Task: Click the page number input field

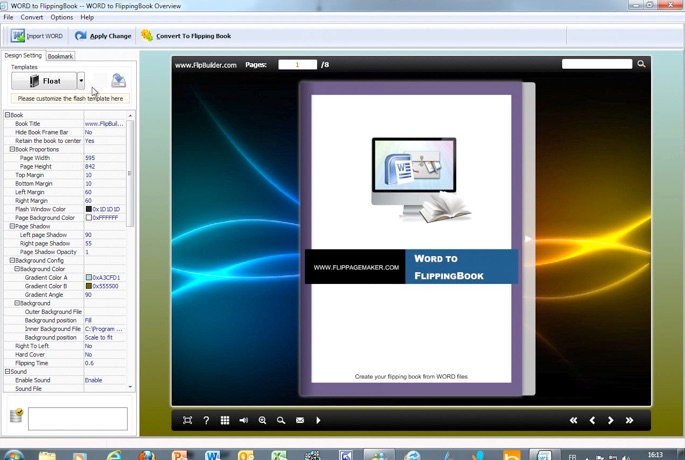Action: pos(298,65)
